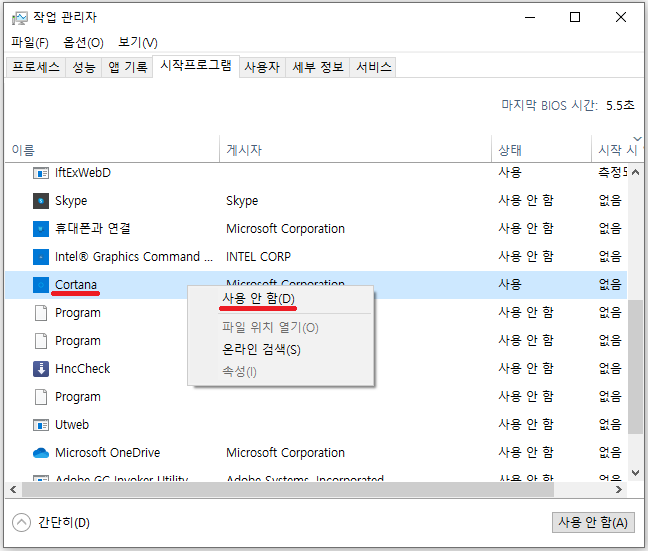Switch to the 사용자 tab
This screenshot has height=551, width=648.
tap(262, 67)
